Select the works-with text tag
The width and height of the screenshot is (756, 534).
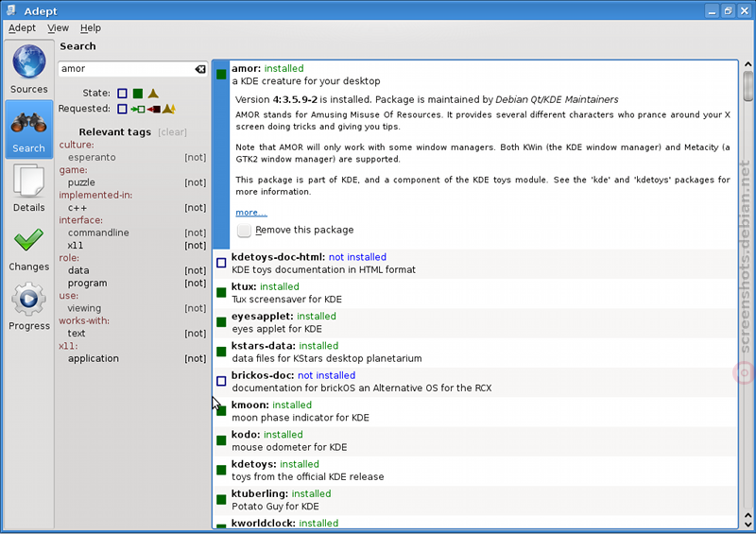77,334
